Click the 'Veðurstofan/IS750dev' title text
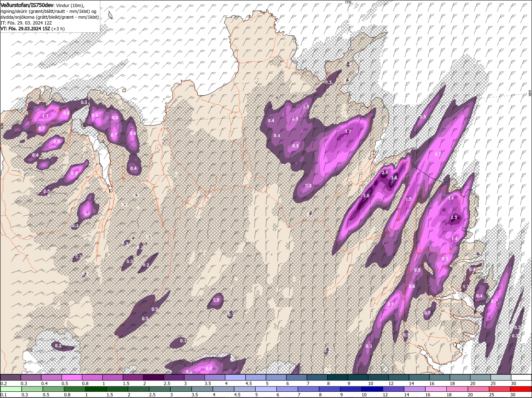532x398 pixels. click(27, 5)
